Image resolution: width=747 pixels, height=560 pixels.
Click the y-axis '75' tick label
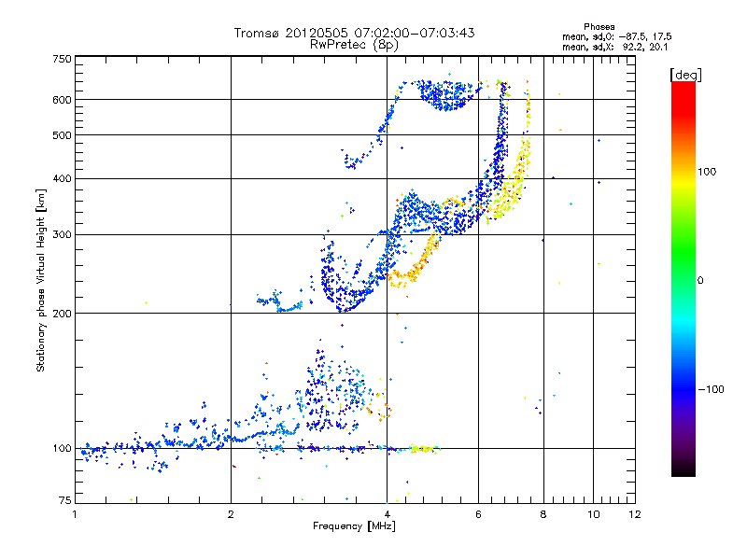[x=64, y=500]
